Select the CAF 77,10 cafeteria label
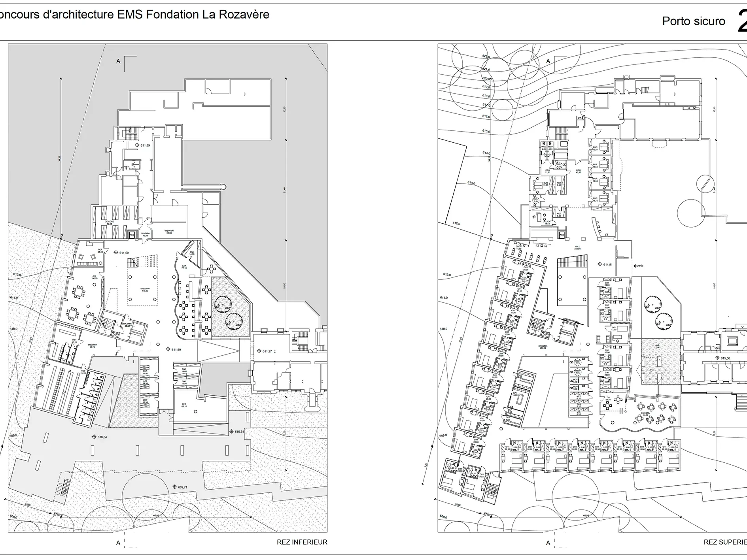 click(x=184, y=267)
